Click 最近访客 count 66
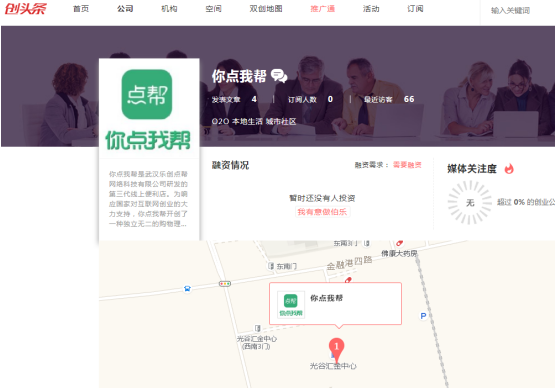555x392 pixels. coord(389,100)
